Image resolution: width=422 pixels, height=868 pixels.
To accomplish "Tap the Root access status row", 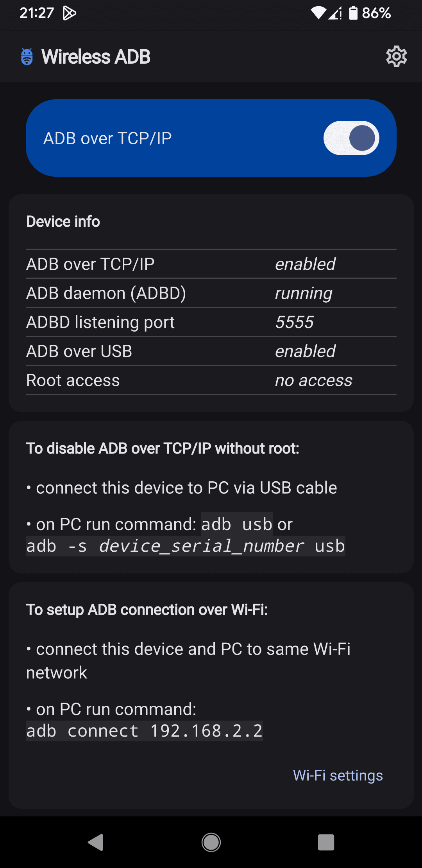I will [211, 380].
